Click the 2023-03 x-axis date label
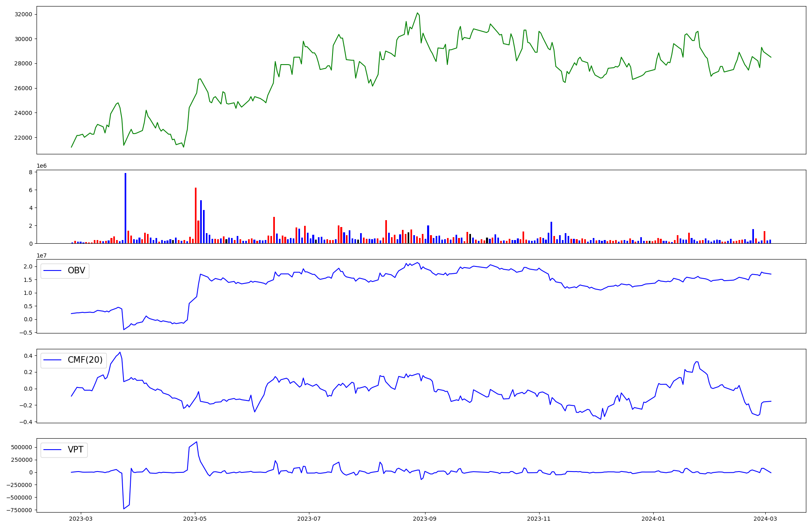812x528 pixels. [81, 519]
